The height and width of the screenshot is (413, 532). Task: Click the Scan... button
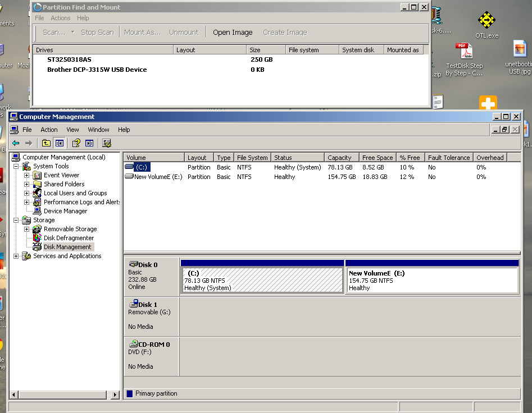54,32
